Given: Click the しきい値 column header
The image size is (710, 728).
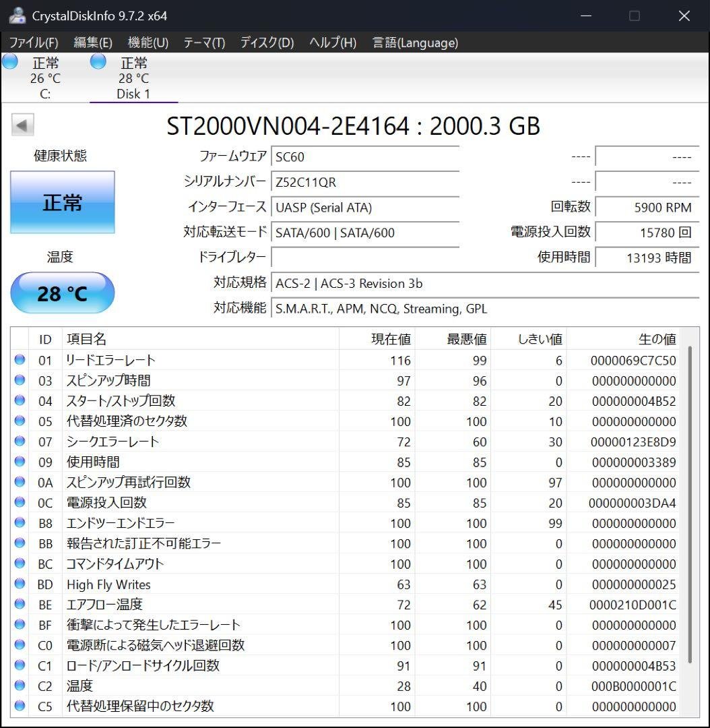Looking at the screenshot, I should (529, 339).
